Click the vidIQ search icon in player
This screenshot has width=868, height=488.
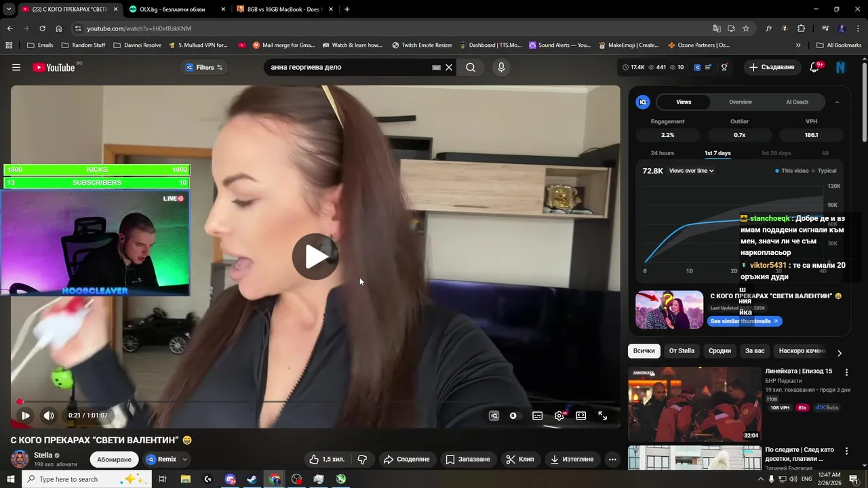point(494,415)
